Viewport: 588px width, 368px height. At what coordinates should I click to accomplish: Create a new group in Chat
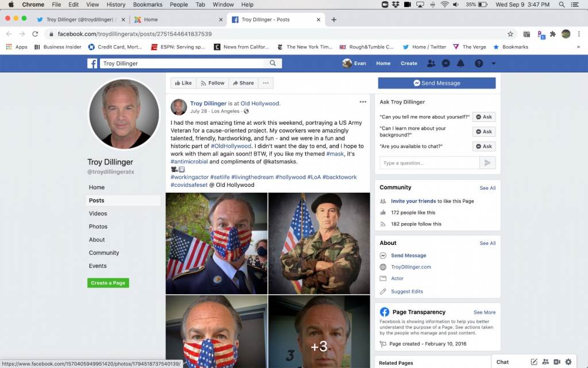pos(546,362)
